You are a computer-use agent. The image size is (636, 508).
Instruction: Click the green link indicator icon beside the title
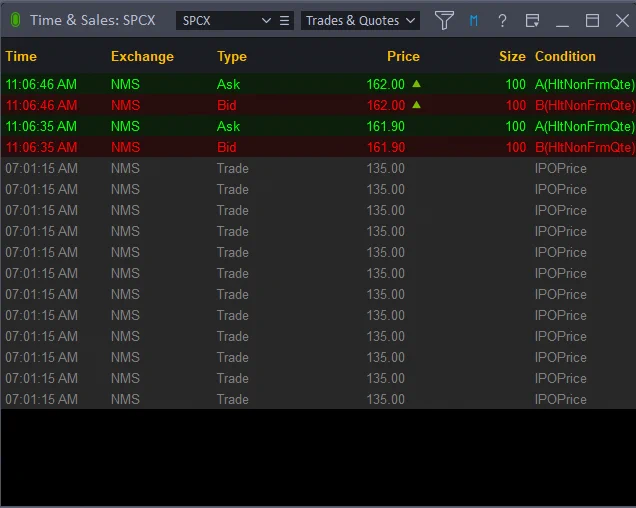(15, 20)
